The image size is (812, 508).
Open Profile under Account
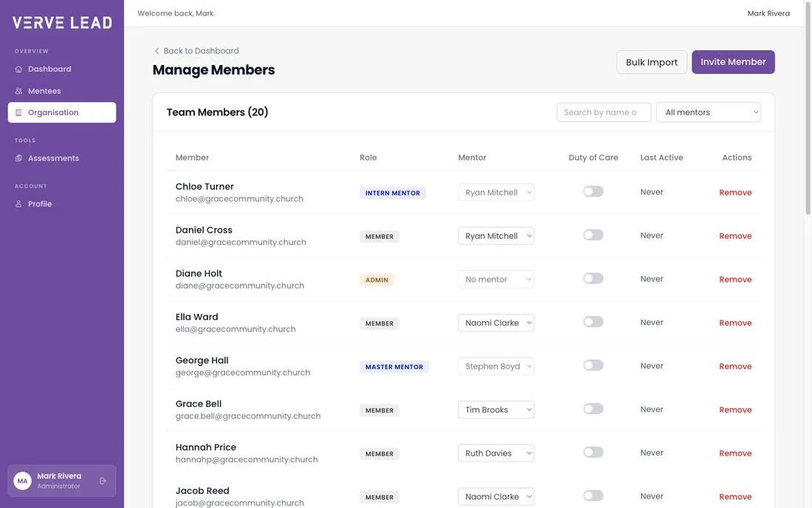click(61, 204)
